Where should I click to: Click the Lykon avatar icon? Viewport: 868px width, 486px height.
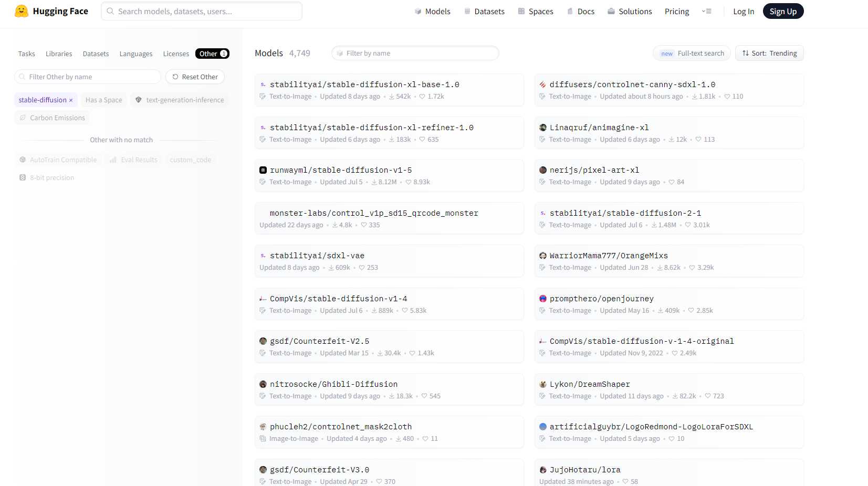coord(543,384)
